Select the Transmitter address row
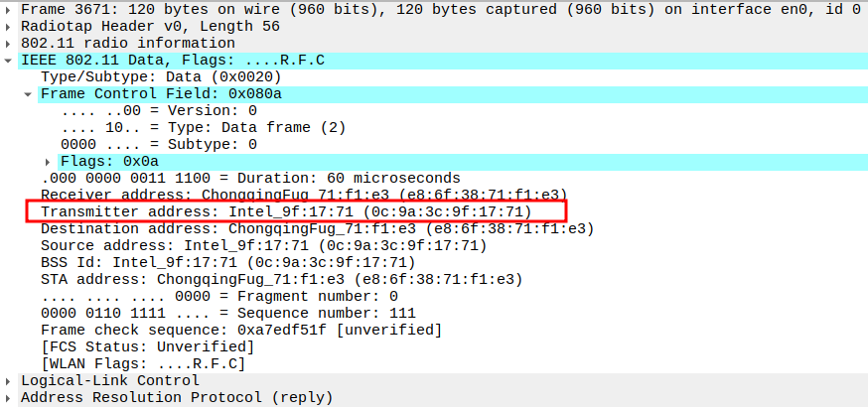This screenshot has height=410, width=868. [286, 211]
